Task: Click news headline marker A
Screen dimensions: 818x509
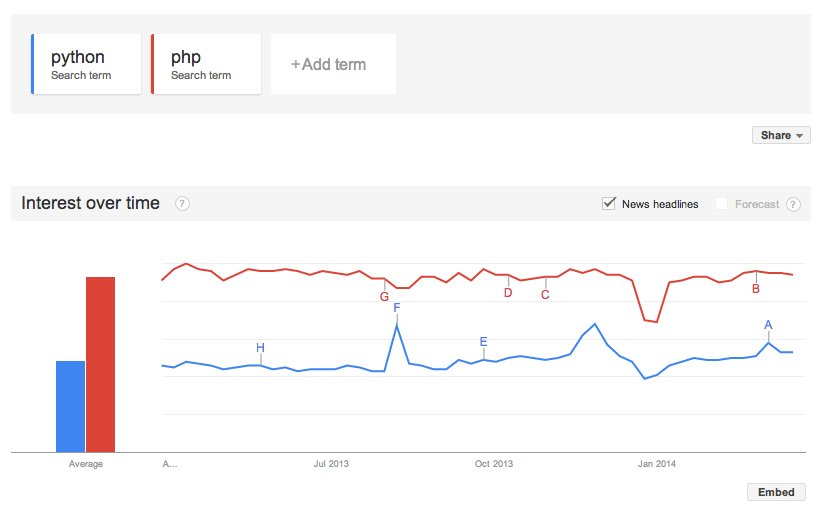Action: (x=768, y=325)
